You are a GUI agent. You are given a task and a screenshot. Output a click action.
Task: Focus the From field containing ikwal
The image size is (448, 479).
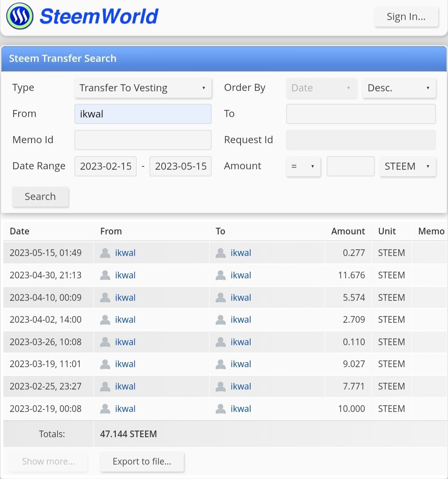(143, 114)
